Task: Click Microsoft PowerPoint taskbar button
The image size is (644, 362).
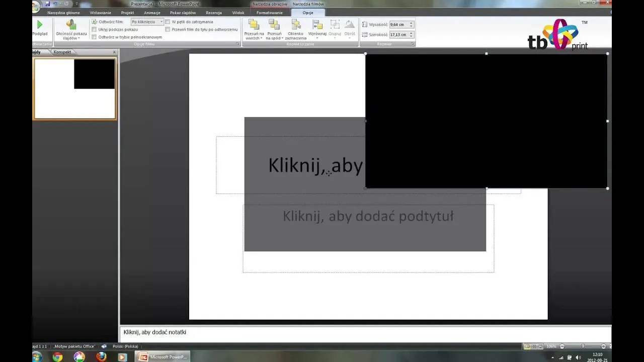Action: [164, 357]
